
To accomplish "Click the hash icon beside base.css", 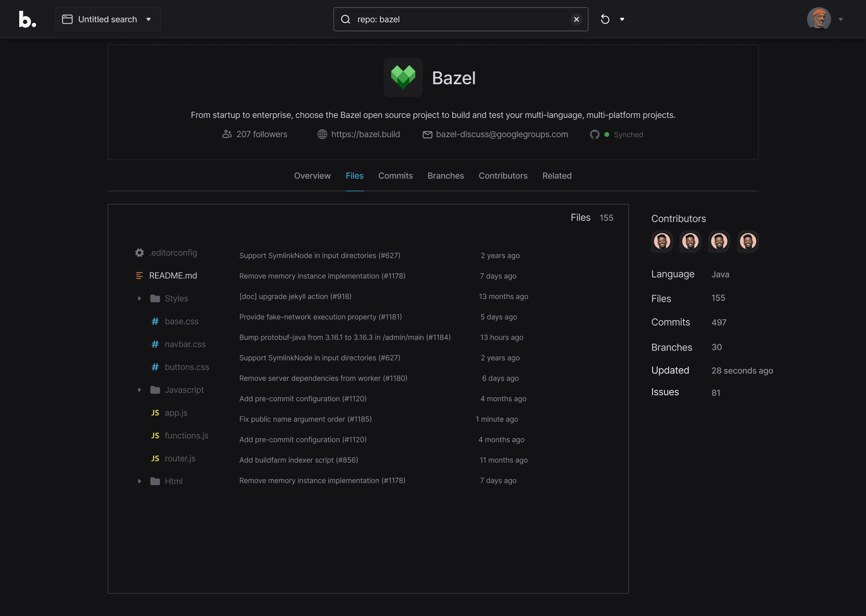I will 155,321.
